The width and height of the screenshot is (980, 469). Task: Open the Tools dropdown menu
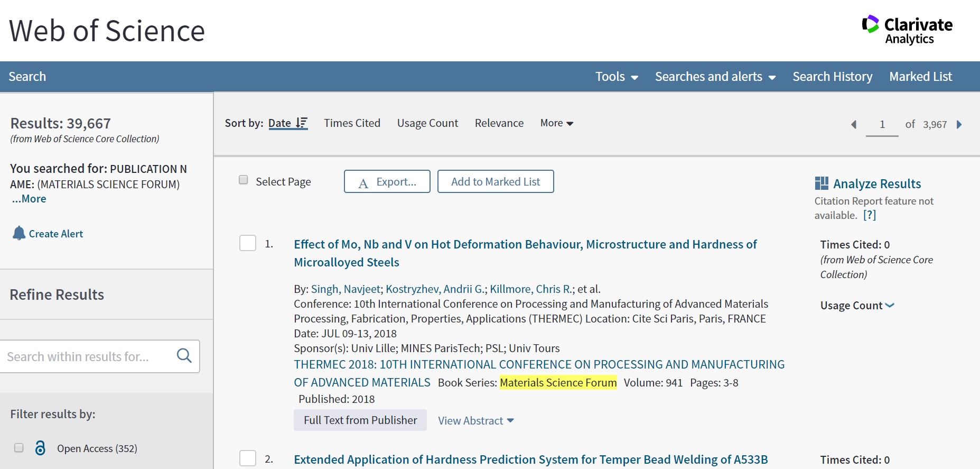(617, 77)
